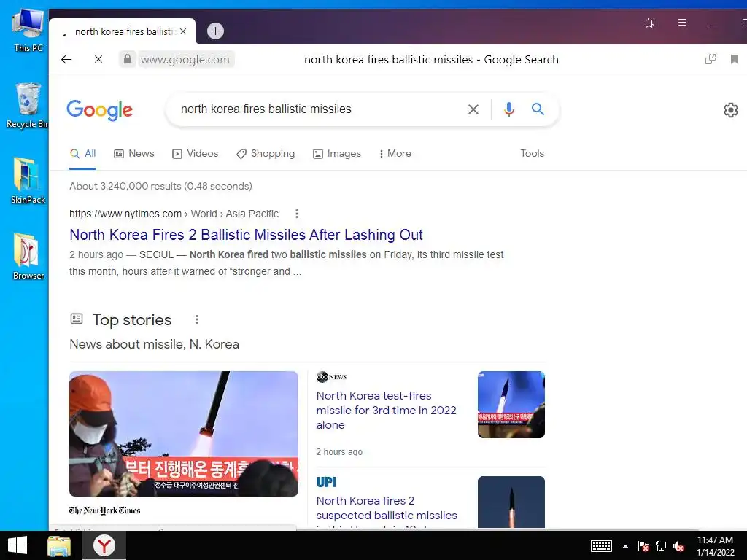747x560 pixels.
Task: Click the Yandex browser taskbar icon
Action: pyautogui.click(x=104, y=545)
